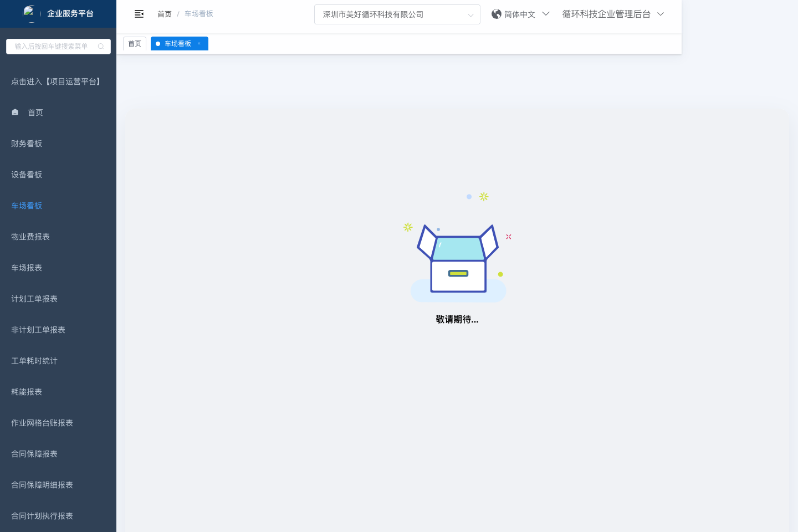The width and height of the screenshot is (798, 532).
Task: Switch to the 首页 tab
Action: [135, 44]
